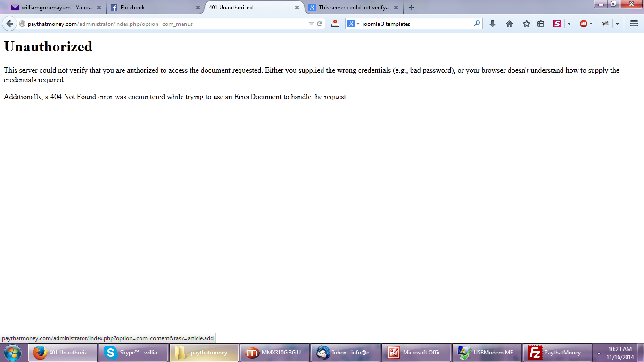Open the URL history dropdown arrow
Viewport: 644px width, 362px height.
311,24
